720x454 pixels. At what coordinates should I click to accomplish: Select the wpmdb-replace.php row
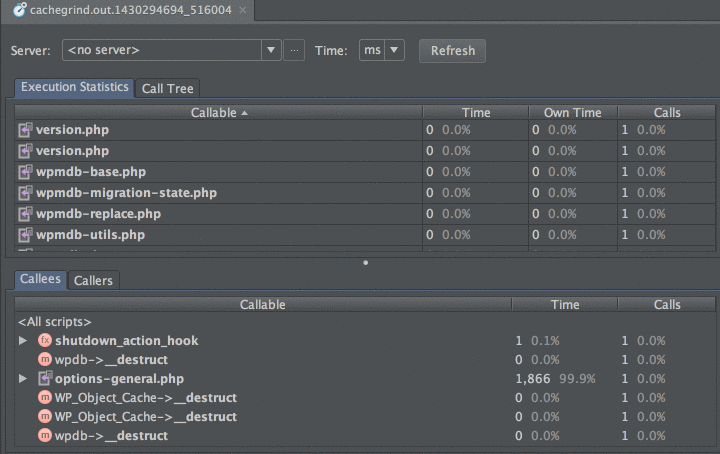click(x=365, y=214)
